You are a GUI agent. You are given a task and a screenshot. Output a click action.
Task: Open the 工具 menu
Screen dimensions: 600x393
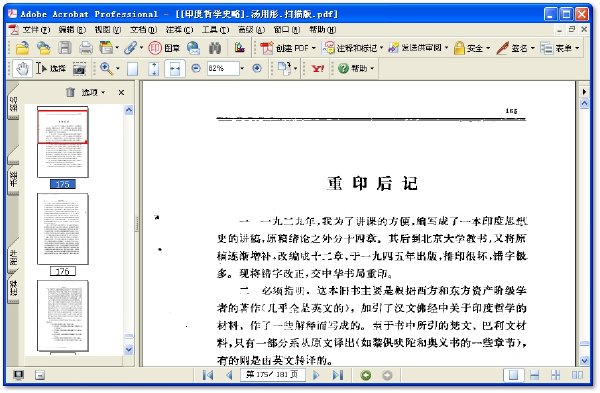(x=215, y=29)
